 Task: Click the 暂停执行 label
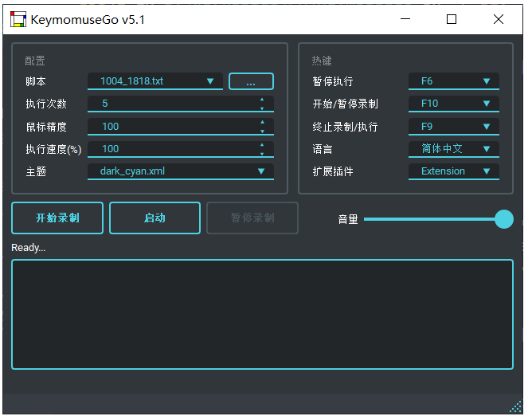click(x=333, y=81)
